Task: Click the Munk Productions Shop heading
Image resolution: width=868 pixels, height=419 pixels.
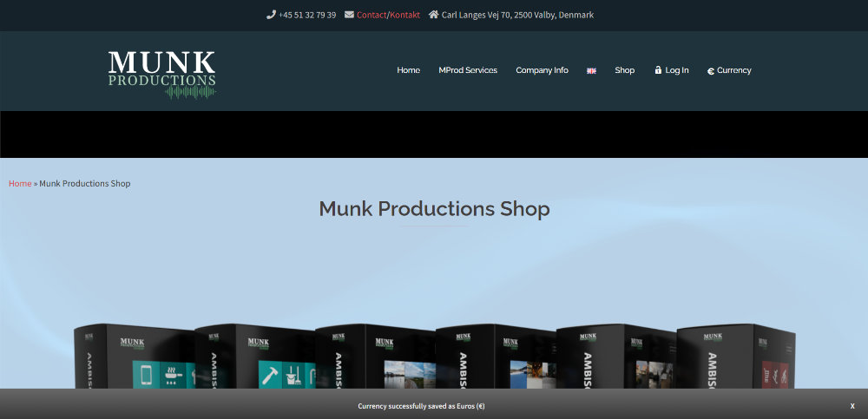Action: (x=434, y=209)
